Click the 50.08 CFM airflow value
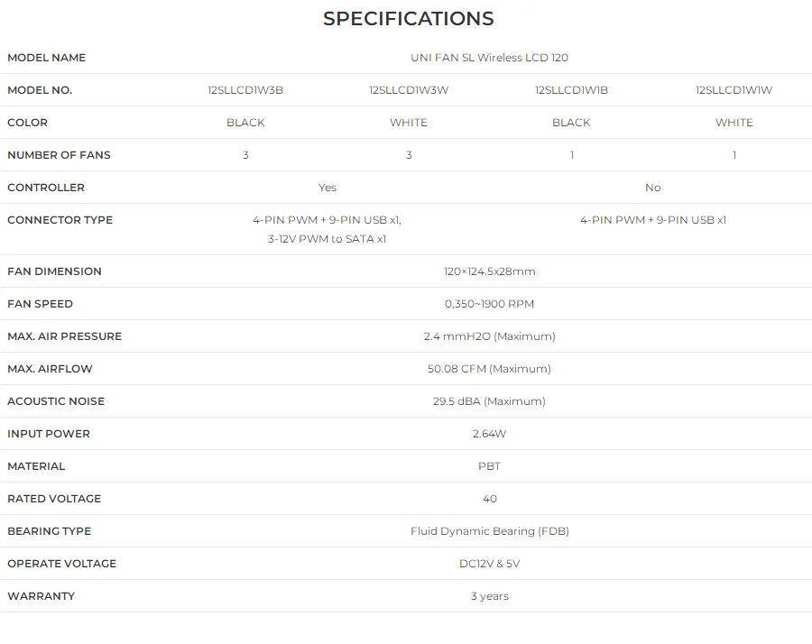This screenshot has width=812, height=644. (489, 369)
